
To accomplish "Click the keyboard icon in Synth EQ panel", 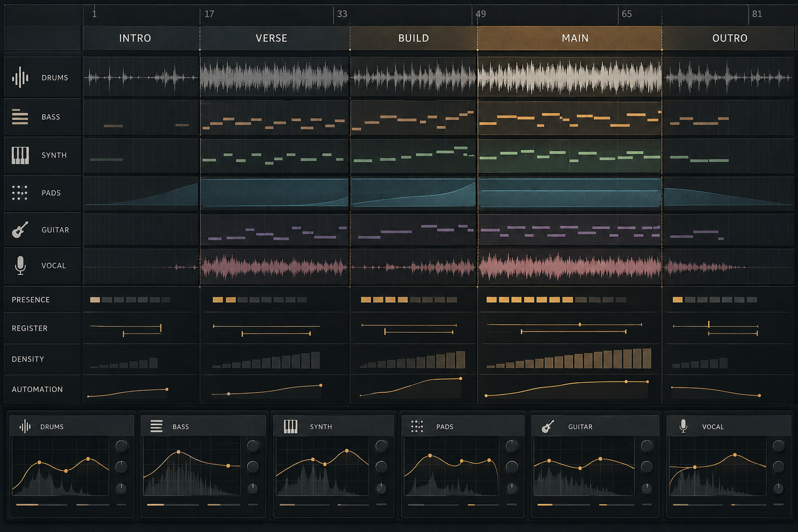I will [x=290, y=427].
